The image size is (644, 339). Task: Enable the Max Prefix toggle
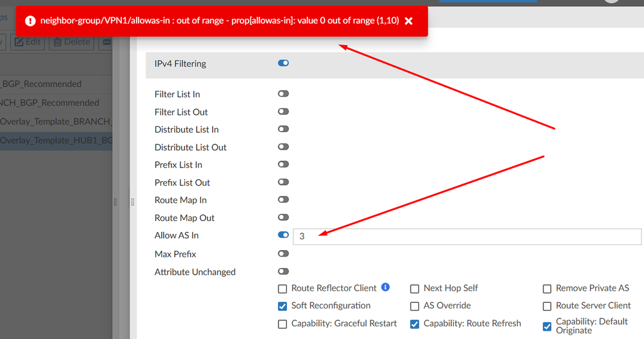283,254
